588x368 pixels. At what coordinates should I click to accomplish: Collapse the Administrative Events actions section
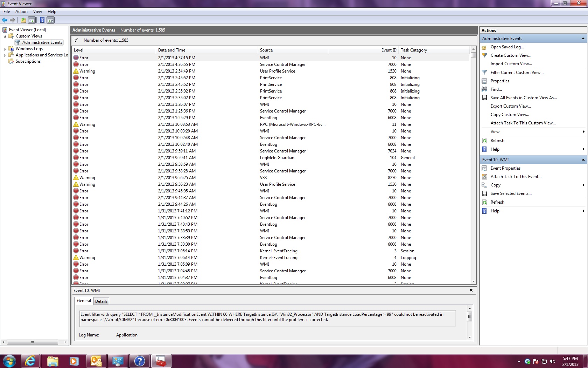583,39
